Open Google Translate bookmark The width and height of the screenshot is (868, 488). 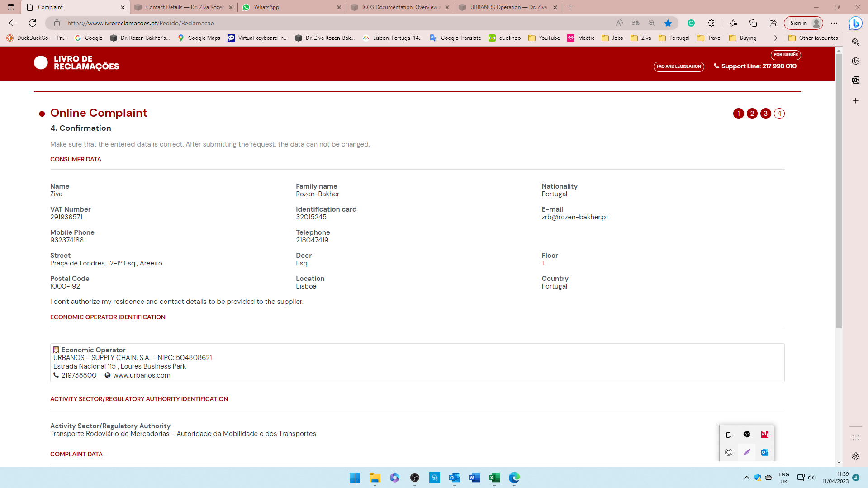pos(455,38)
